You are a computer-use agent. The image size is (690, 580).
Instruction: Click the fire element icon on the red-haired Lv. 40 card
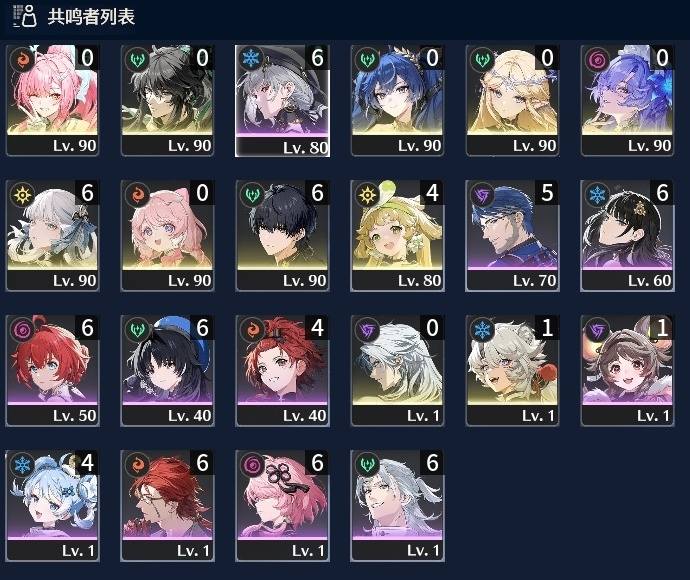point(252,329)
